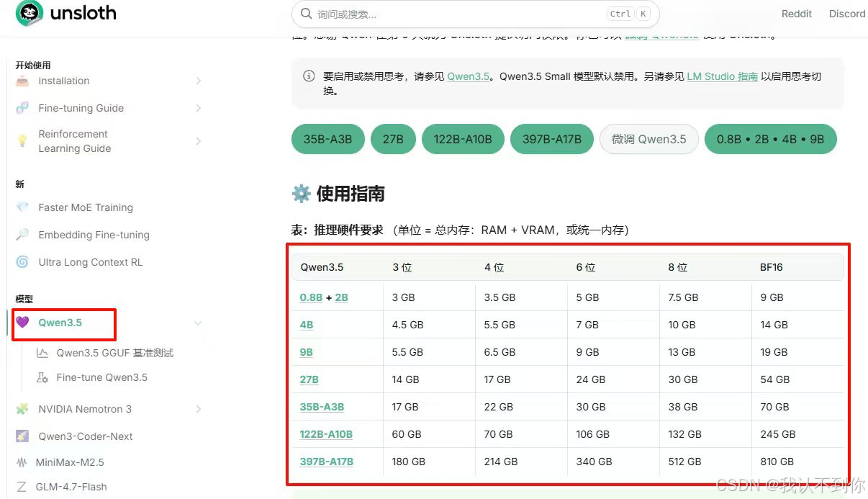Select Qwen3.5 in the sidebar

pyautogui.click(x=60, y=323)
